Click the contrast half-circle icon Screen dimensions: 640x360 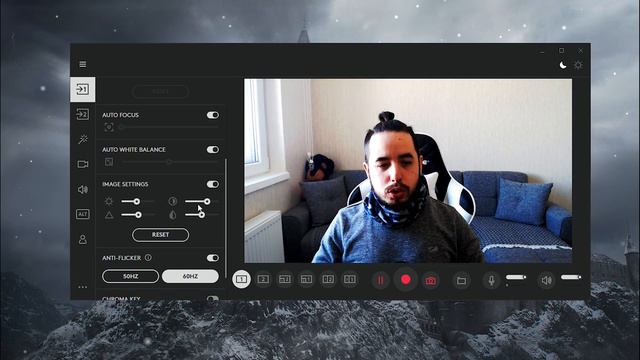(173, 201)
